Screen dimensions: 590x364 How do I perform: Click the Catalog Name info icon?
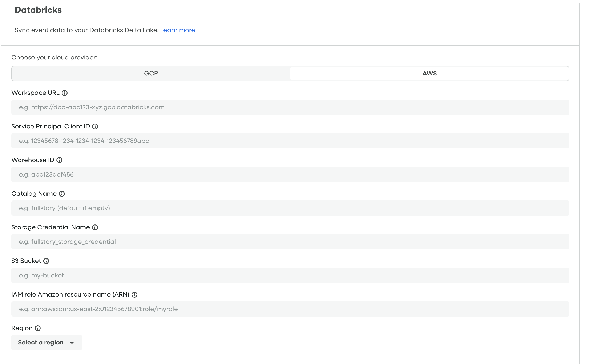click(62, 194)
